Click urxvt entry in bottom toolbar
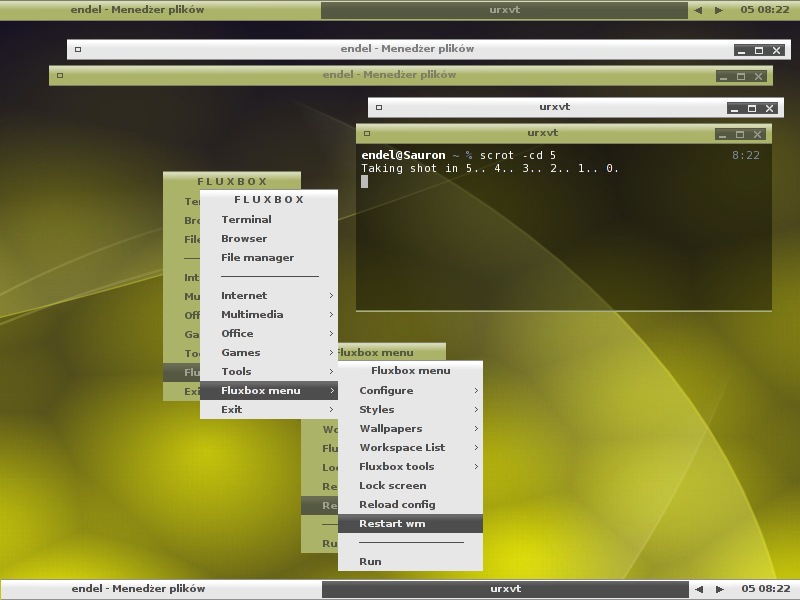 tap(505, 589)
